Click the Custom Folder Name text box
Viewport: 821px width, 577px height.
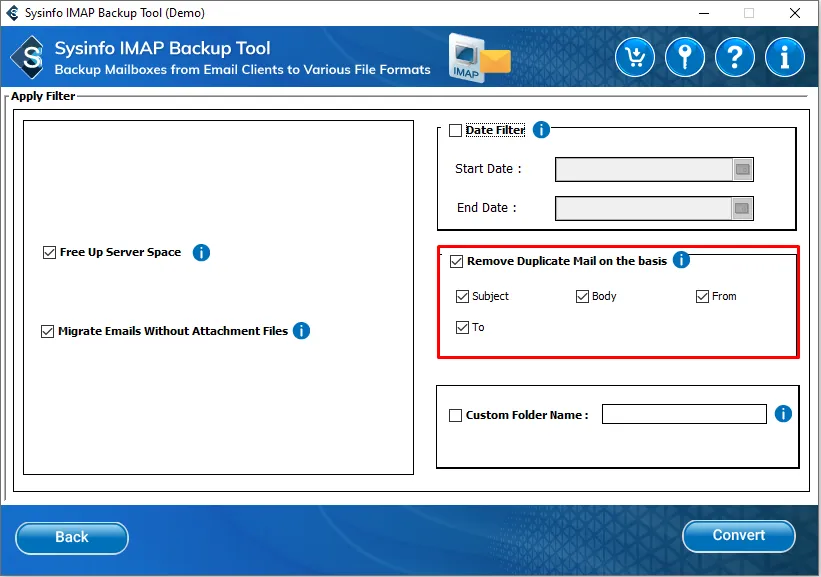[x=684, y=414]
